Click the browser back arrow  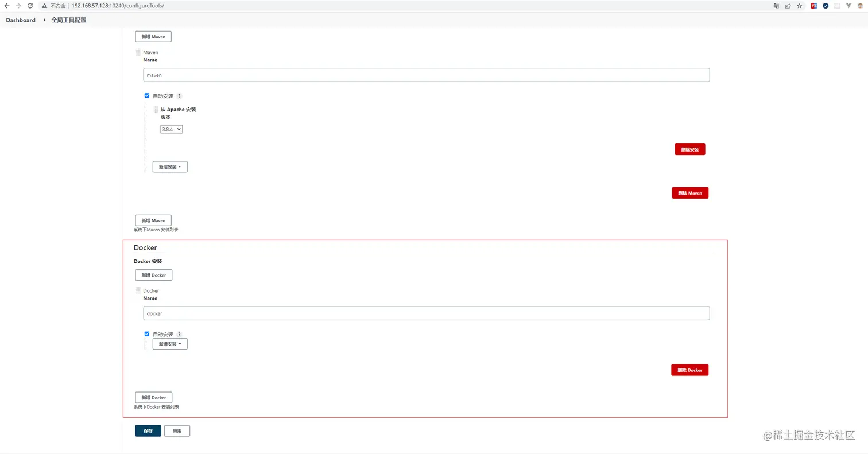click(x=7, y=6)
